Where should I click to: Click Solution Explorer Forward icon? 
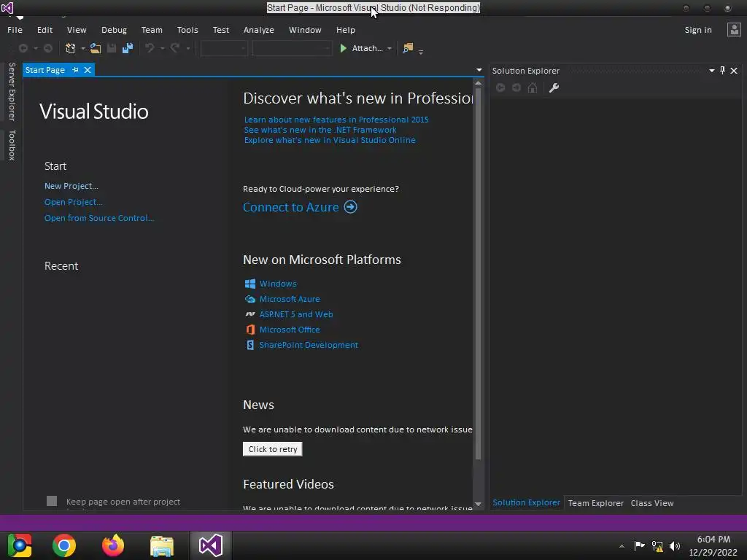click(516, 87)
